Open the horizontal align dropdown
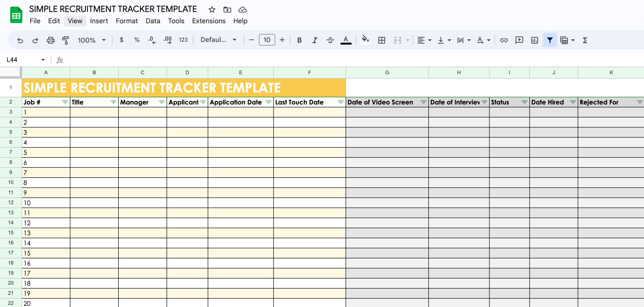The width and height of the screenshot is (644, 307). [x=424, y=40]
